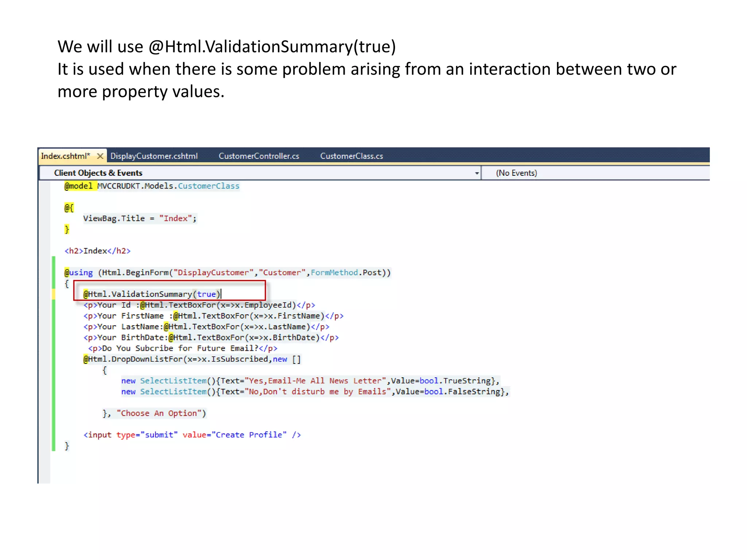Screen dimensions: 747x560
Task: Select the Index.cshtml tab
Action: [65, 156]
